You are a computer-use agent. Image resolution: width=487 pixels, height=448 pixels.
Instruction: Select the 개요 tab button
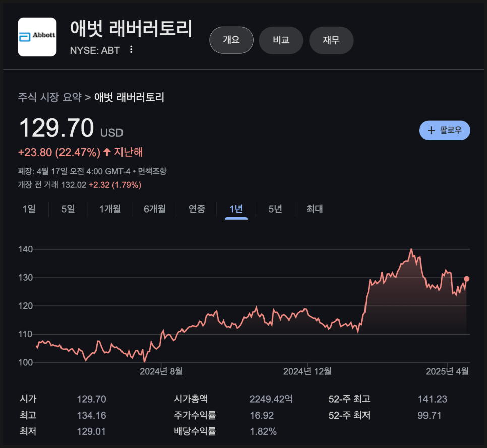point(231,40)
